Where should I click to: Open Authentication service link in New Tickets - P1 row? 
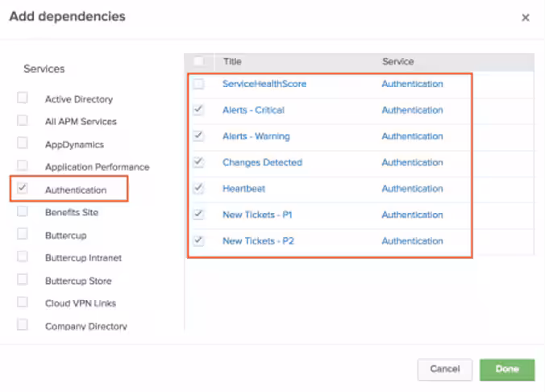coord(412,215)
